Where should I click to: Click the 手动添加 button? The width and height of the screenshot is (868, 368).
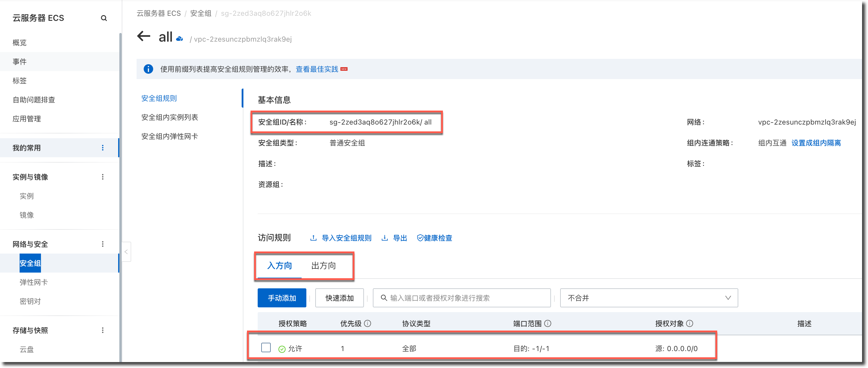[x=282, y=298]
